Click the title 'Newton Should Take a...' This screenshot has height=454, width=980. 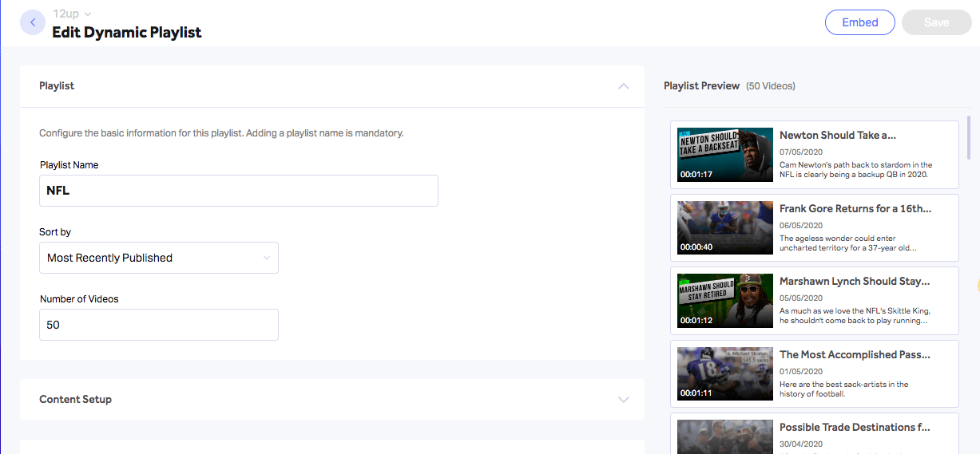tap(838, 135)
